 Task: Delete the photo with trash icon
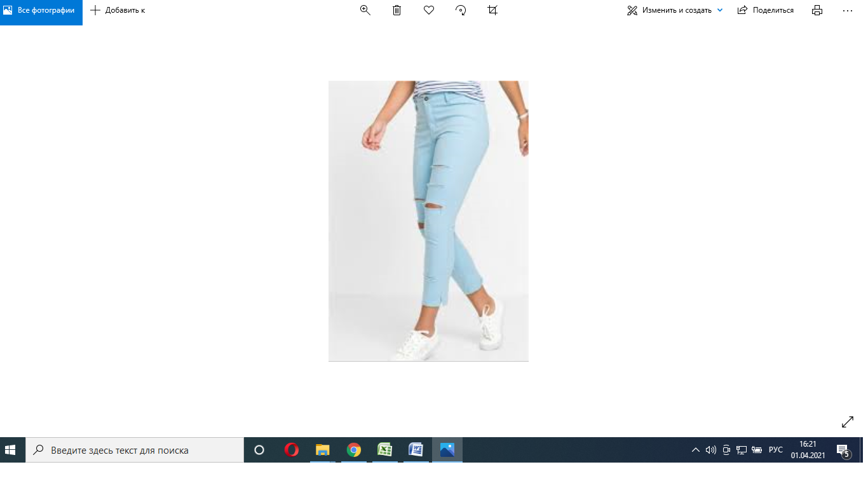(397, 10)
